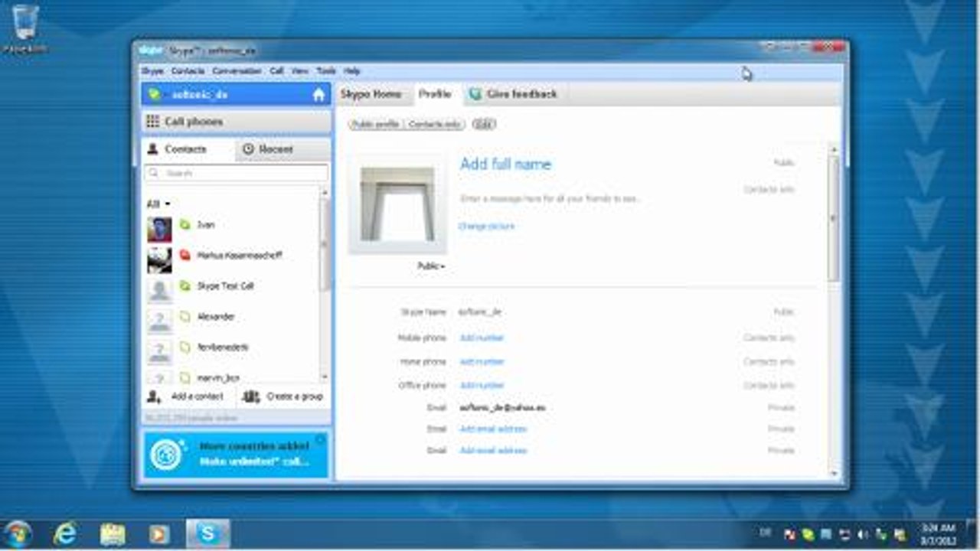Open the Public dropdown under the profile picture
This screenshot has width=980, height=551.
(431, 266)
